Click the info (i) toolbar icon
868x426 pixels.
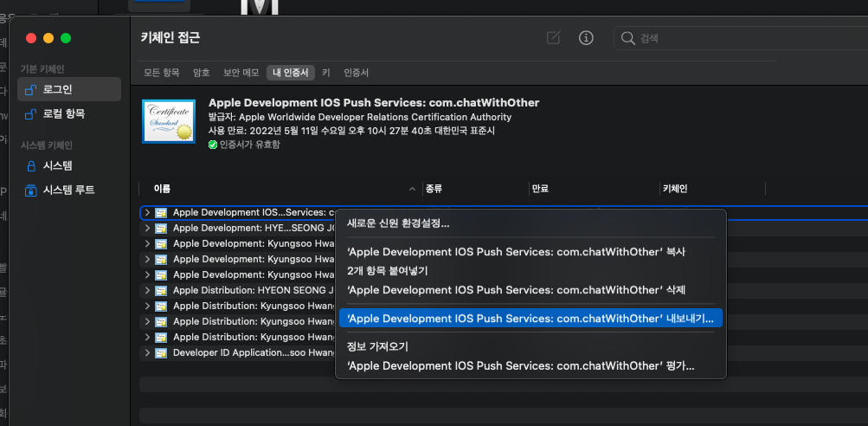tap(586, 38)
